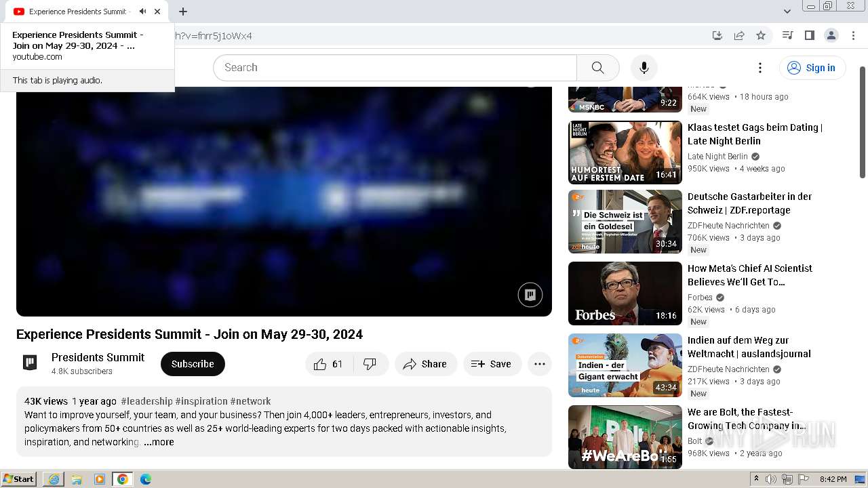Screen dimensions: 868x488
Task: Open 'Klaas testet Gags beim Dating' title
Action: pos(755,134)
